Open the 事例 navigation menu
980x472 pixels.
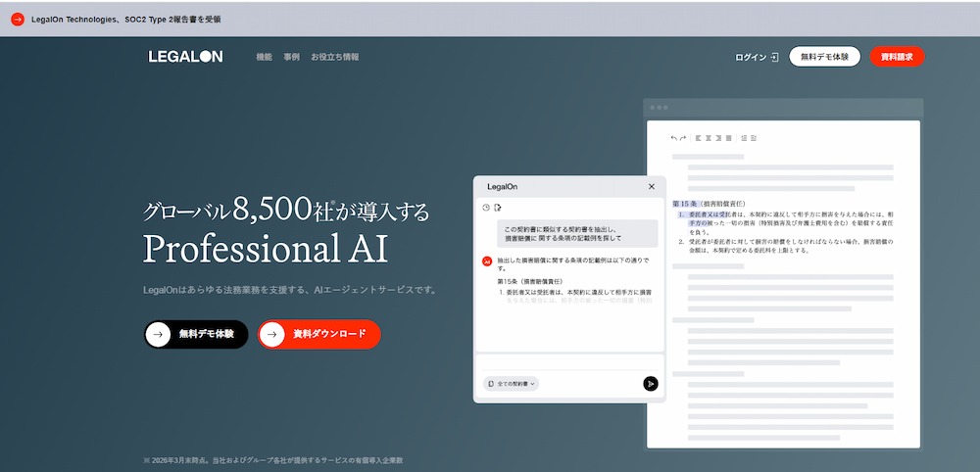tap(291, 57)
